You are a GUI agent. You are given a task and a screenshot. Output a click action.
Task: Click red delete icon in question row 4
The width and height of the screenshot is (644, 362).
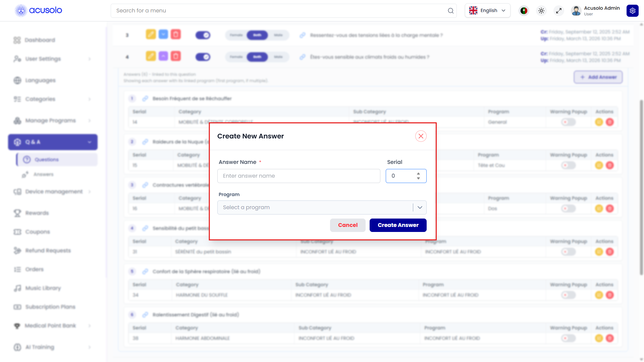click(x=176, y=56)
